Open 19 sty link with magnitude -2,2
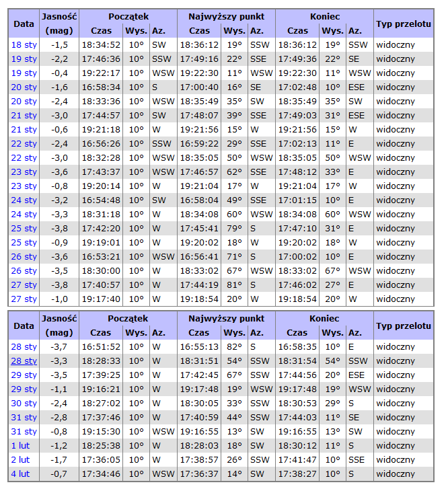 (24, 59)
